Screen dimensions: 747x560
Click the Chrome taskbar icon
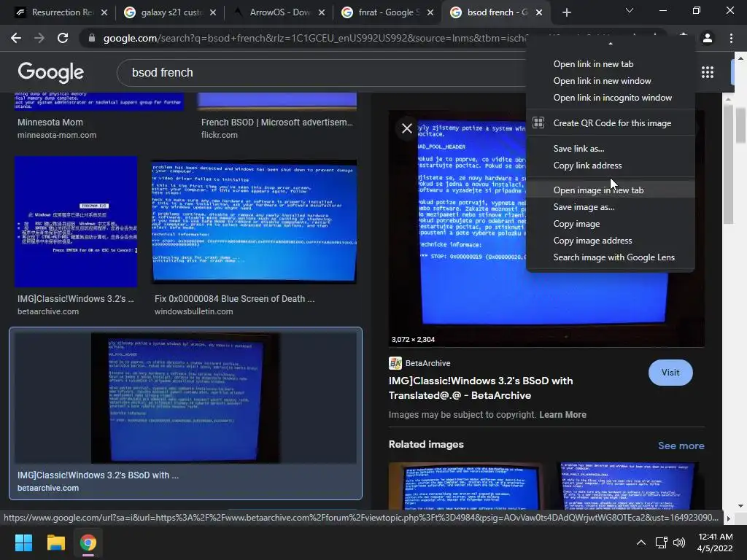[x=88, y=542]
